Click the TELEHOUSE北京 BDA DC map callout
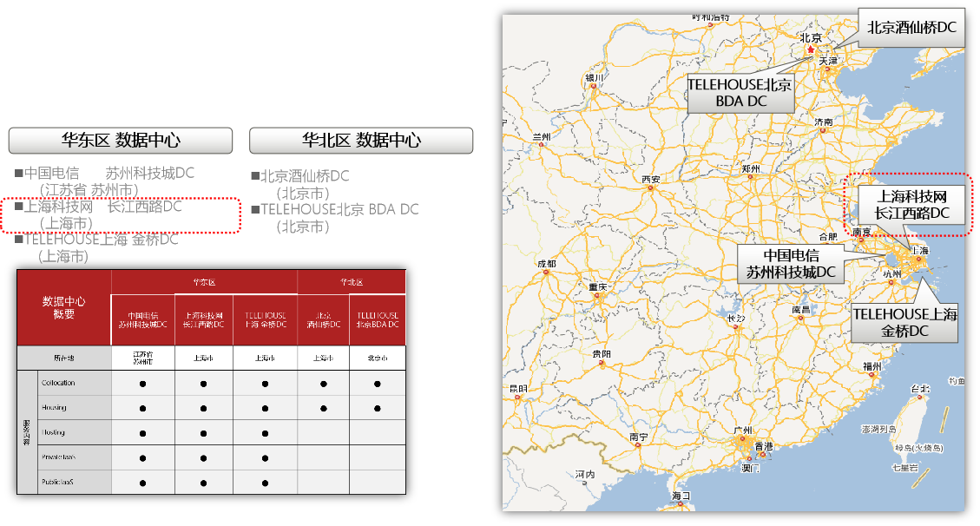The height and width of the screenshot is (526, 980). (x=740, y=93)
